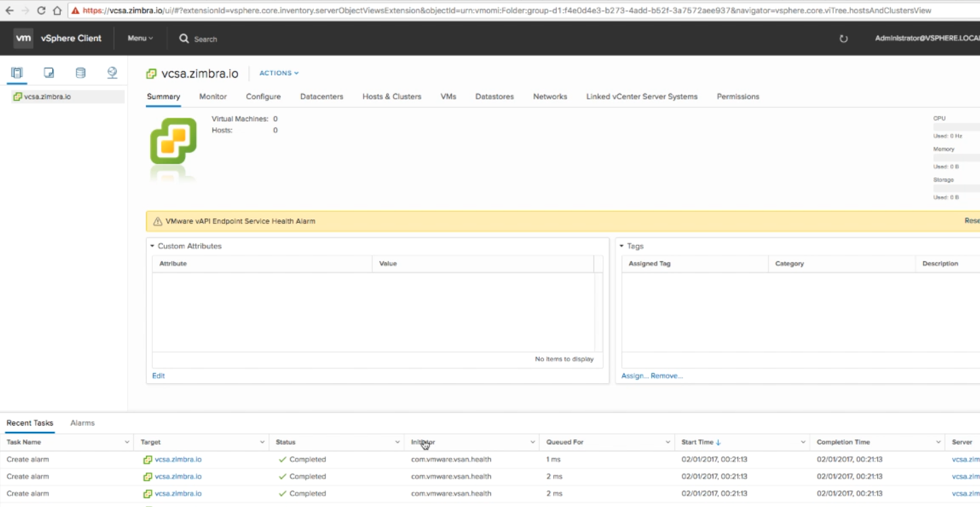
Task: Switch to the Storage navigator icon
Action: pos(80,73)
